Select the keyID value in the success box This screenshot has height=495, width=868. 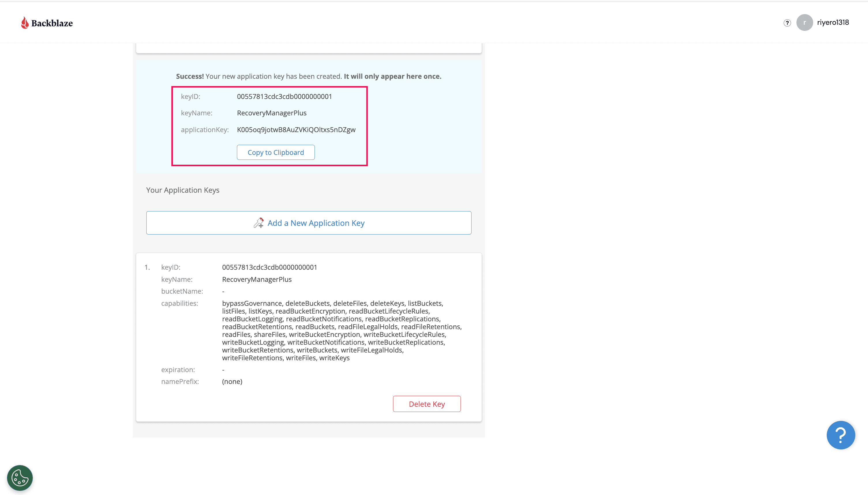point(284,96)
